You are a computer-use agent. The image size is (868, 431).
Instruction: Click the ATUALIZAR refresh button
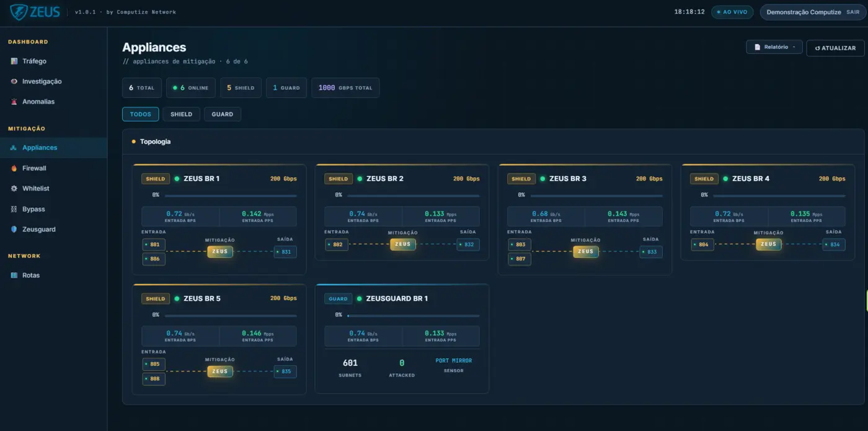[835, 48]
